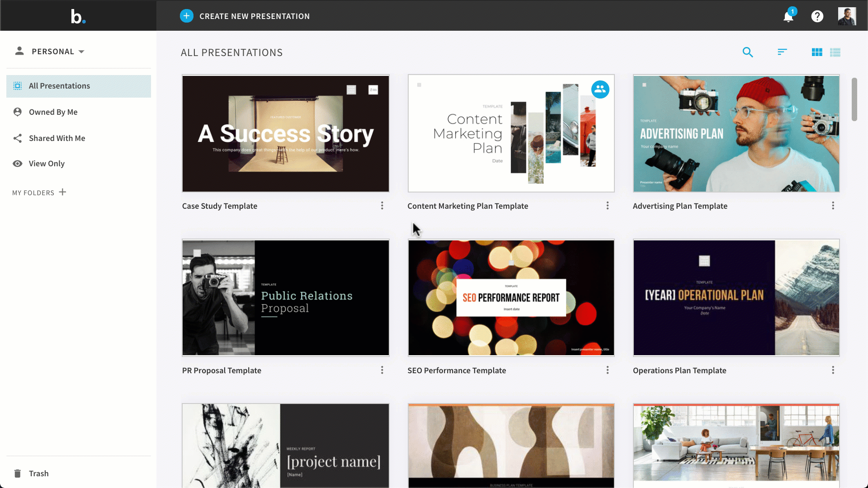This screenshot has width=868, height=488.
Task: Click Create New Presentation text
Action: point(255,16)
